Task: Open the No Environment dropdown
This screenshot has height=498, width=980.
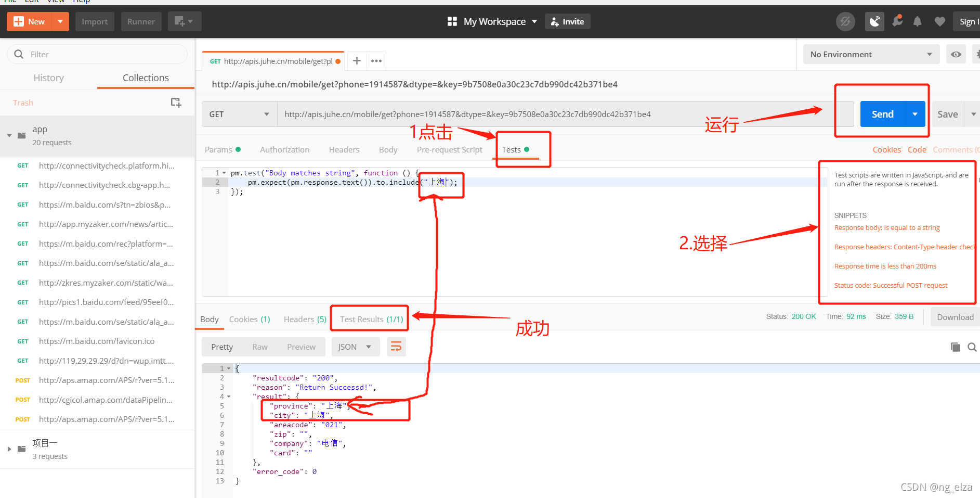Action: (x=871, y=54)
